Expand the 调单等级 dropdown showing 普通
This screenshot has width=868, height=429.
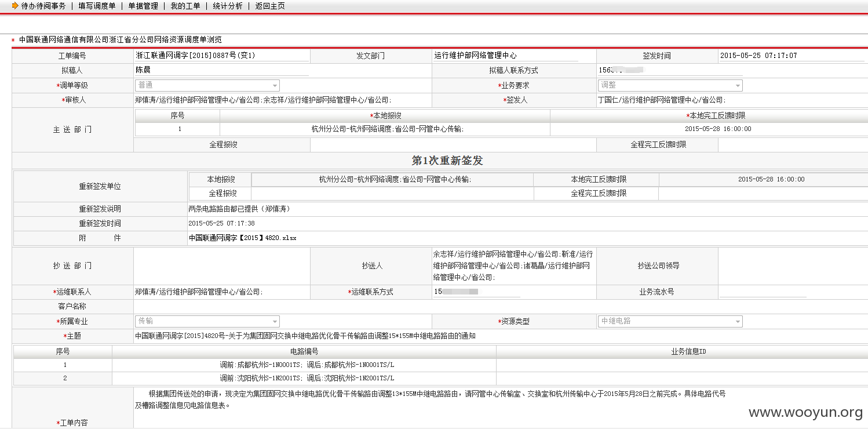tap(207, 85)
